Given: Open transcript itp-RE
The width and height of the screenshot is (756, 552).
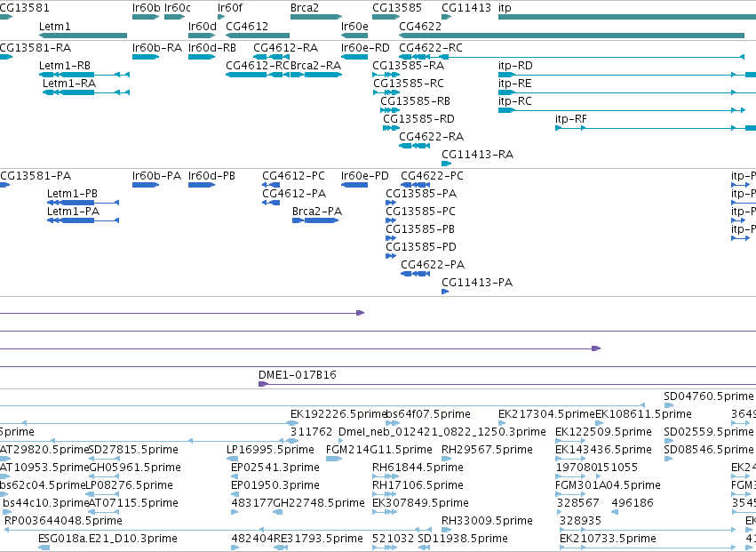Looking at the screenshot, I should (x=515, y=83).
